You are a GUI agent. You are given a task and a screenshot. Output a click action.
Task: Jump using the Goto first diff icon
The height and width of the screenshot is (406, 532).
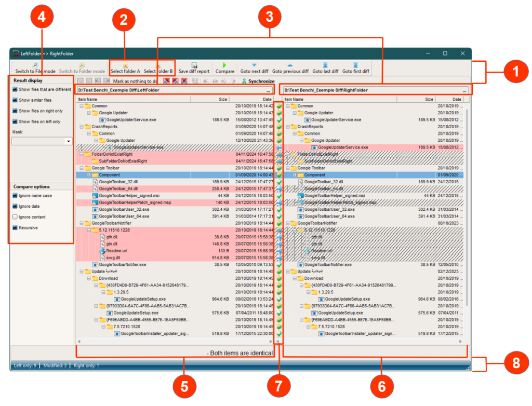[x=355, y=65]
